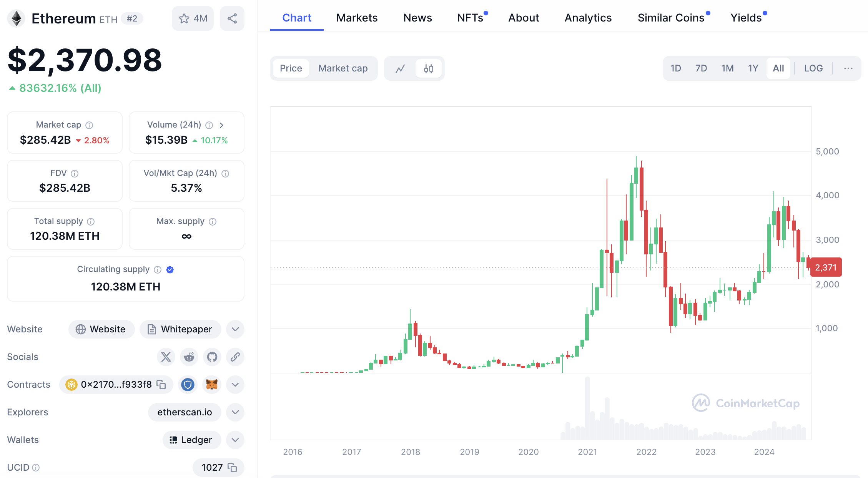868x478 pixels.
Task: Click the 5.37% Vol/Mkt Cap value
Action: (x=186, y=188)
